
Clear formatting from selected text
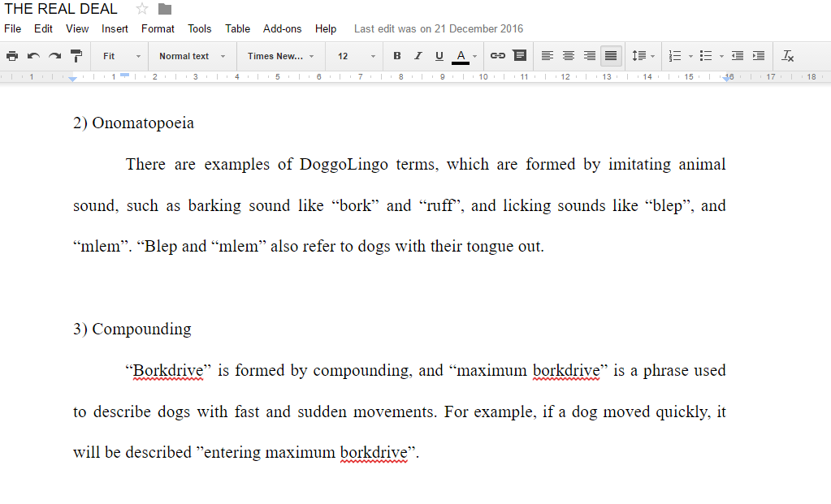pos(788,56)
